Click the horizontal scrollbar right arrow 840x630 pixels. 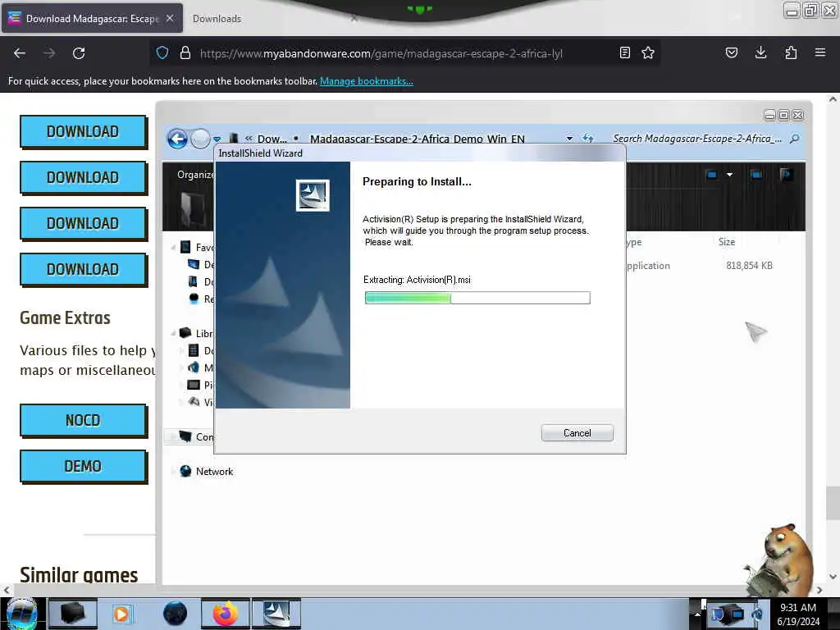pos(819,591)
